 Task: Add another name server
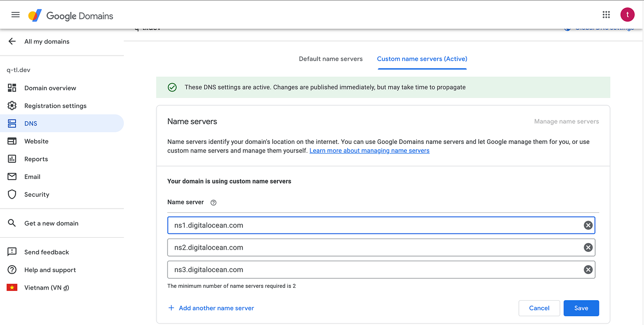tap(211, 308)
